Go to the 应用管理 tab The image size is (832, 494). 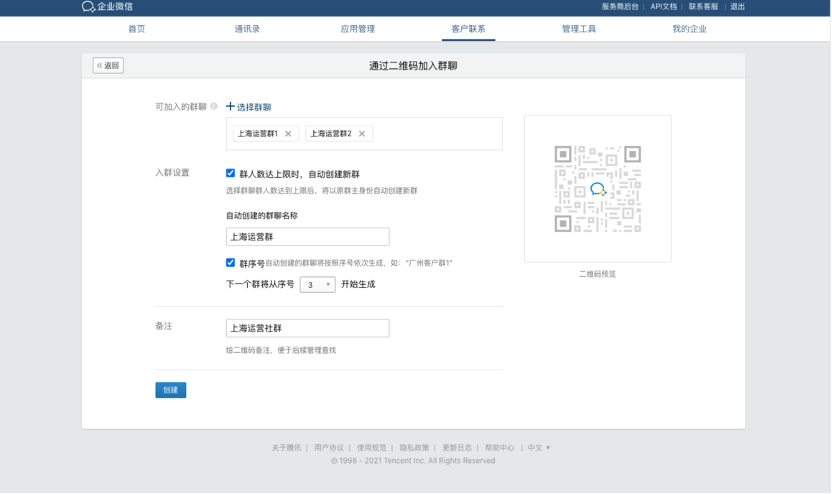coord(358,29)
